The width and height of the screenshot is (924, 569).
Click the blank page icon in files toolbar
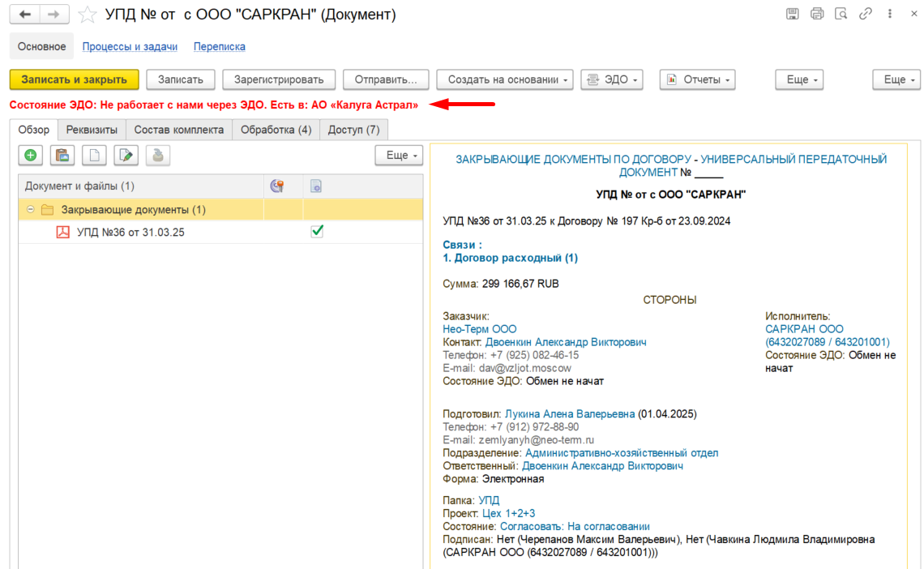coord(94,156)
